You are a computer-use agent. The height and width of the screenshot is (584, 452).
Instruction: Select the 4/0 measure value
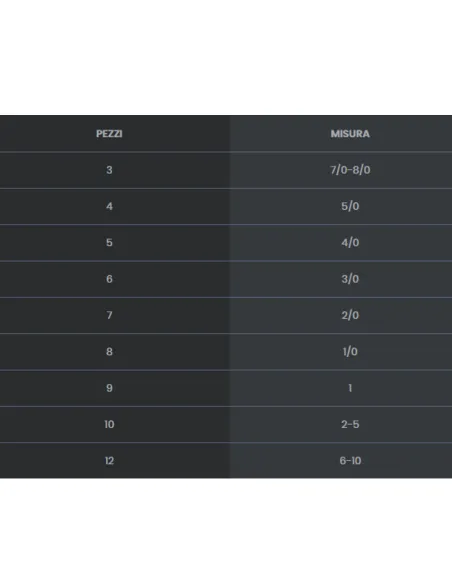tap(350, 242)
